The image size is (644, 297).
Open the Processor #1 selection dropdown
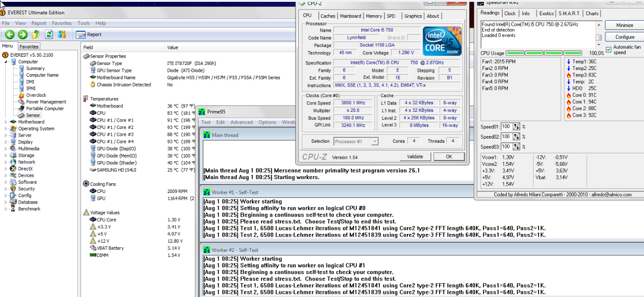point(356,141)
